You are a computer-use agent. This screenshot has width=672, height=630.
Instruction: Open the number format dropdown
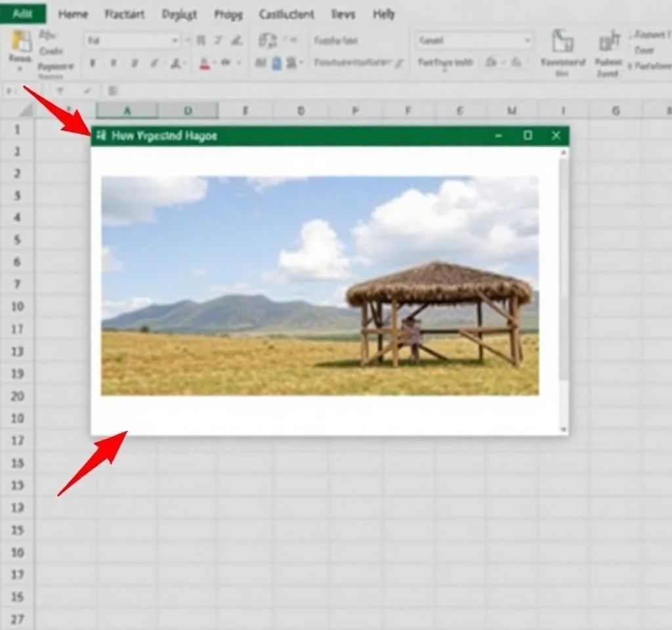[527, 41]
